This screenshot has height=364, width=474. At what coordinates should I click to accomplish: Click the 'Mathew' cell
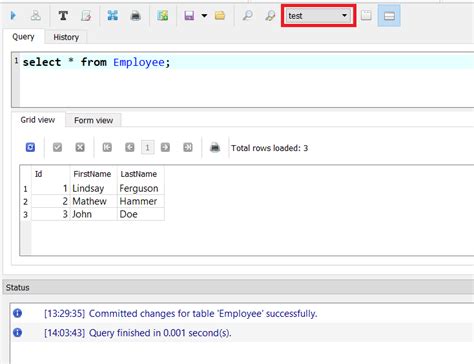(x=93, y=201)
